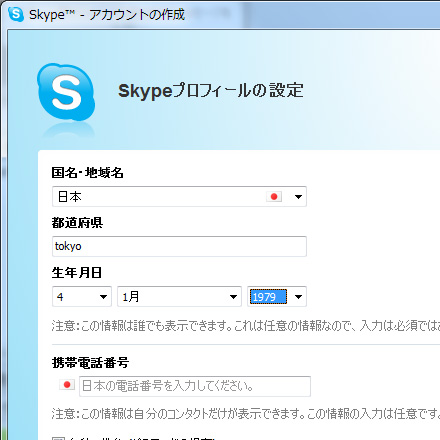Open the birth day dropdown showing 4
Viewport: 440px width, 440px height.
tap(82, 296)
